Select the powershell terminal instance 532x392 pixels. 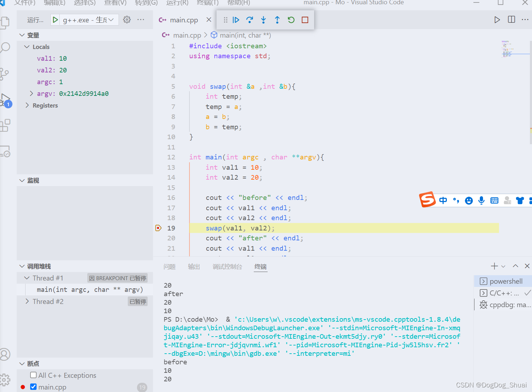pyautogui.click(x=503, y=281)
